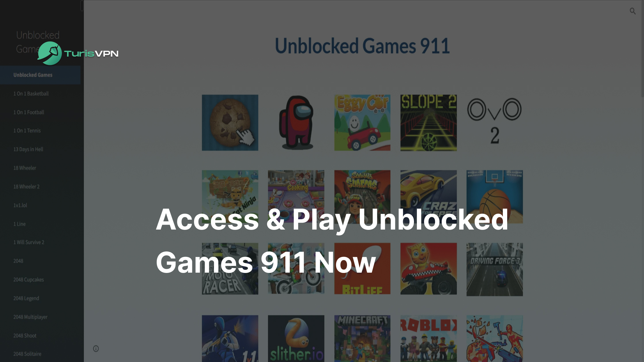The height and width of the screenshot is (362, 644).
Task: Click the TurisVPN logo
Action: coord(78,53)
